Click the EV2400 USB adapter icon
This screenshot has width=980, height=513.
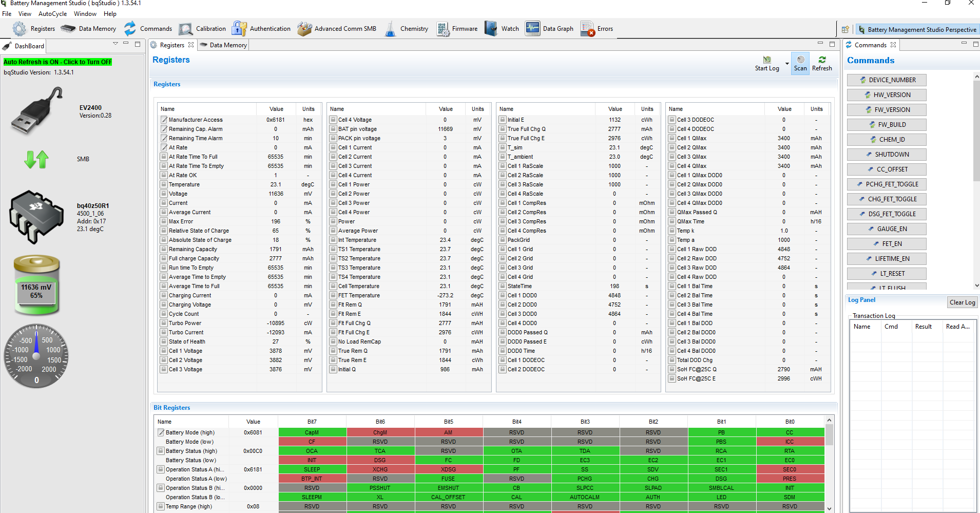point(37,111)
